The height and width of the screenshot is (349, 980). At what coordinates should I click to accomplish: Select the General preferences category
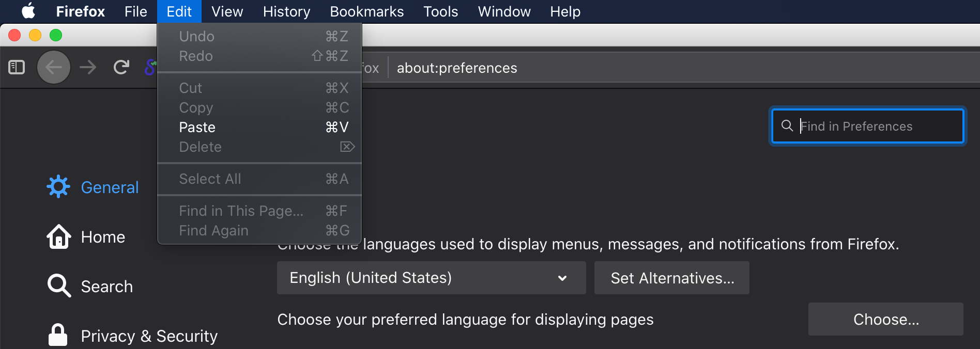pos(93,187)
